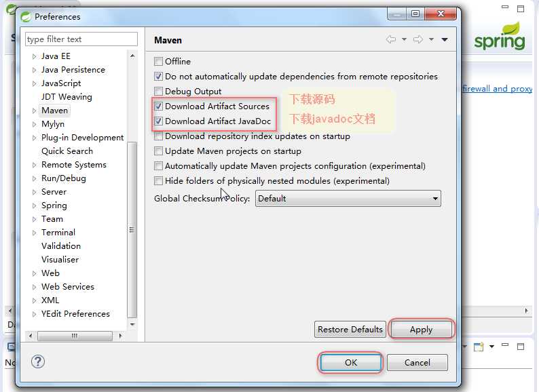Maximize the Preferences dialog window
539x392 pixels.
pos(415,14)
